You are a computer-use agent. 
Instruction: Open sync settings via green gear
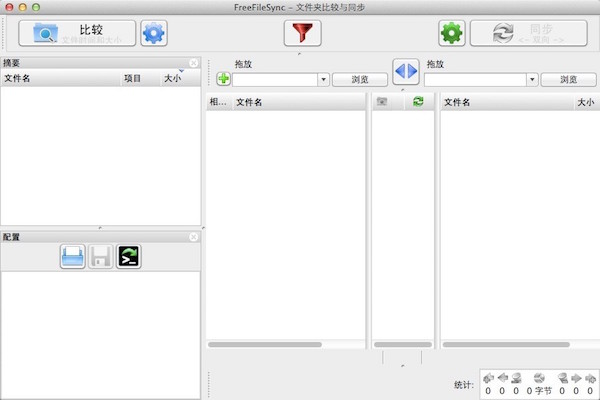click(x=452, y=34)
